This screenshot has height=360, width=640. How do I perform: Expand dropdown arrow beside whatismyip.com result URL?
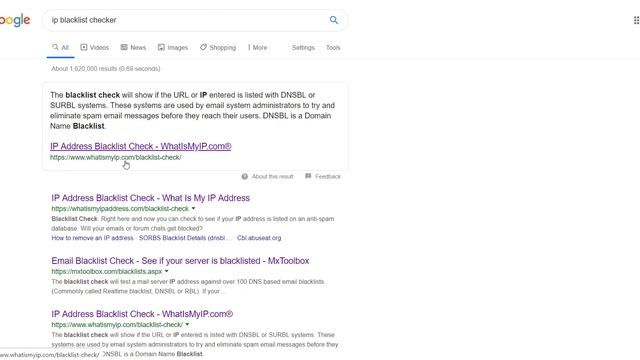coord(187,325)
